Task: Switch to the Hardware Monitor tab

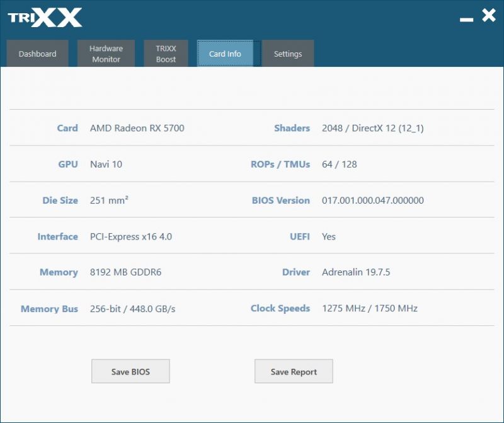Action: point(106,54)
